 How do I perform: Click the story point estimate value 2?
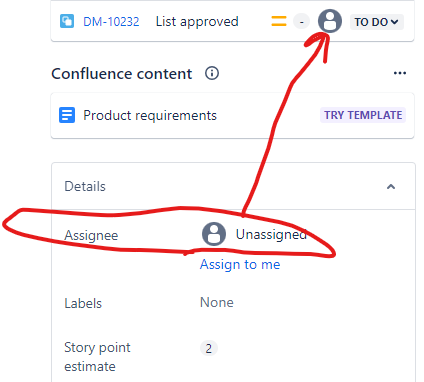tap(209, 349)
